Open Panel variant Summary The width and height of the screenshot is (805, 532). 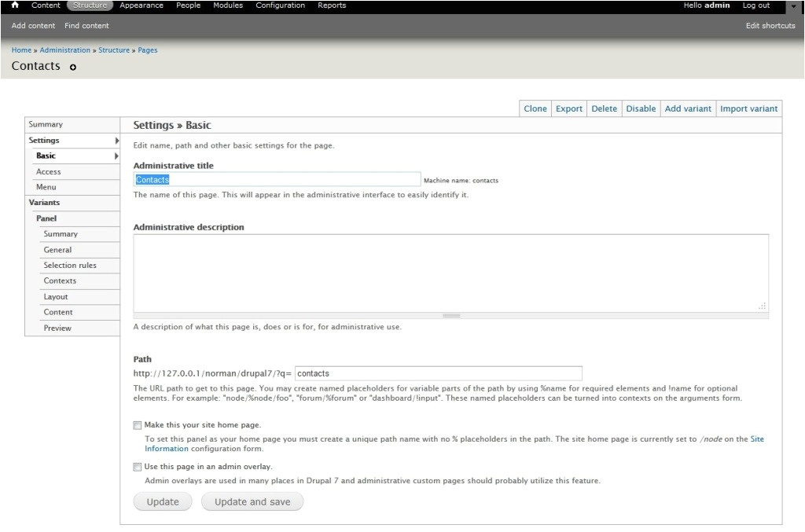80,234
